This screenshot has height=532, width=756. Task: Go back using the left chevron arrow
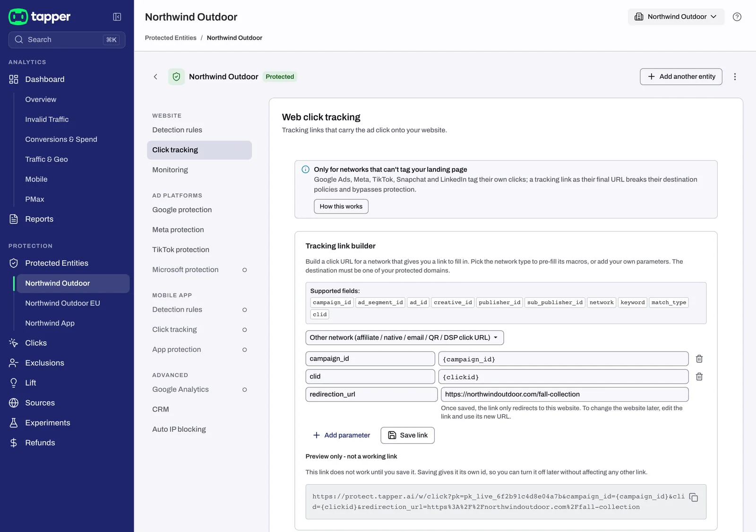(x=155, y=77)
